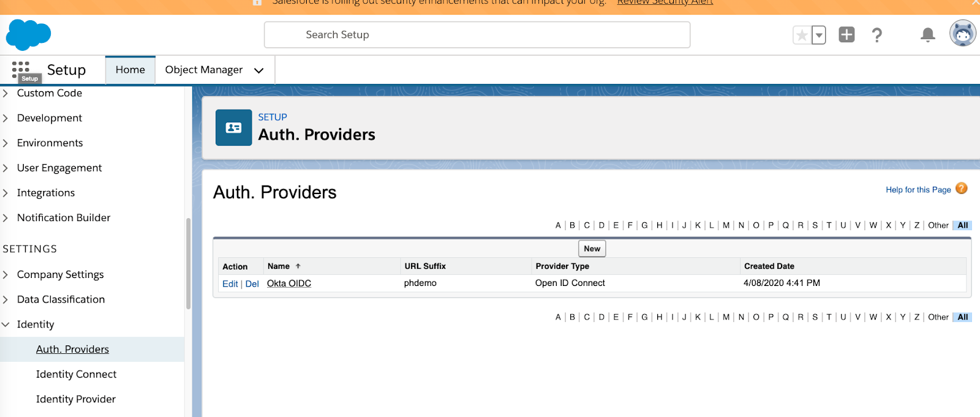Expand the Object Manager dropdown chevron
Screen dimensions: 980x417
coord(258,70)
